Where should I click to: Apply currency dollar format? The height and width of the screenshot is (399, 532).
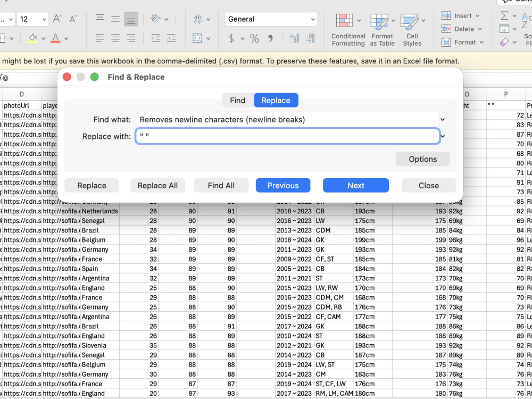click(231, 38)
